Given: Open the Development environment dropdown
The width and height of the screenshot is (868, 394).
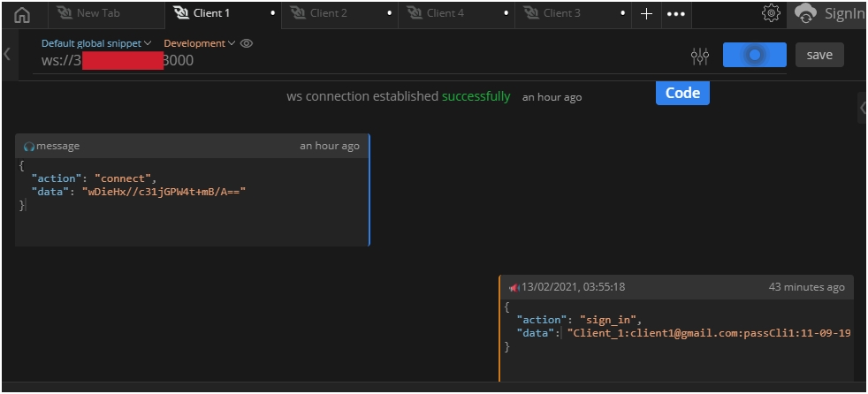Looking at the screenshot, I should point(199,43).
